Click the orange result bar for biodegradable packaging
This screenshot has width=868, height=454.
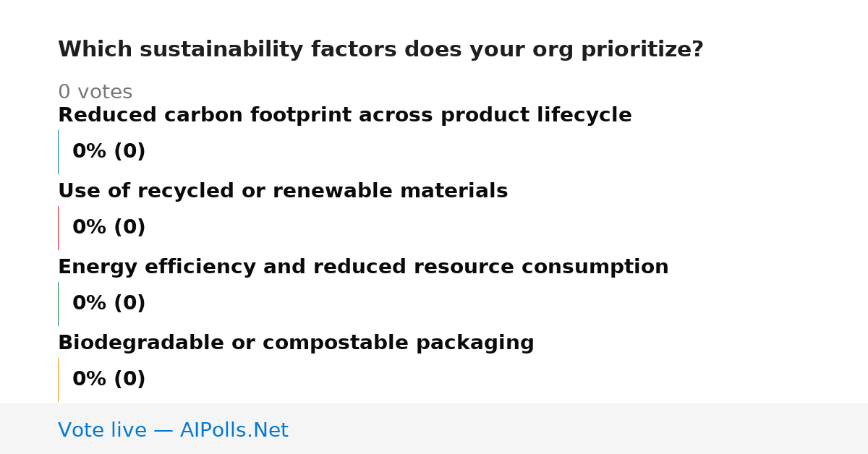(x=59, y=380)
